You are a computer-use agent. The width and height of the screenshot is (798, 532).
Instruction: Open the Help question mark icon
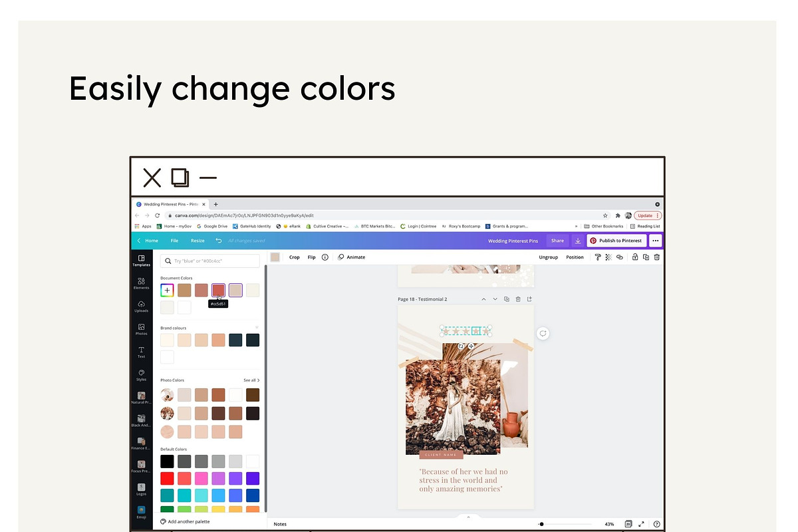(x=656, y=524)
